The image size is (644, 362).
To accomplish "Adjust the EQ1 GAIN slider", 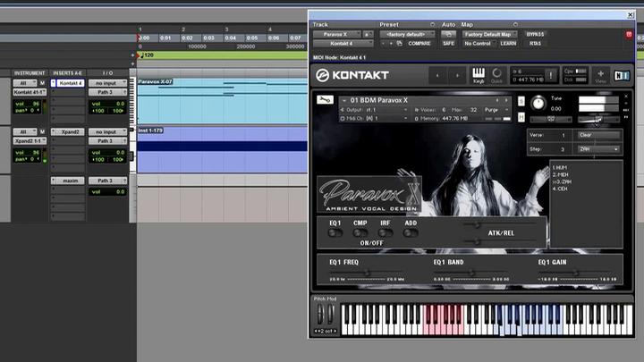I will coord(576,273).
